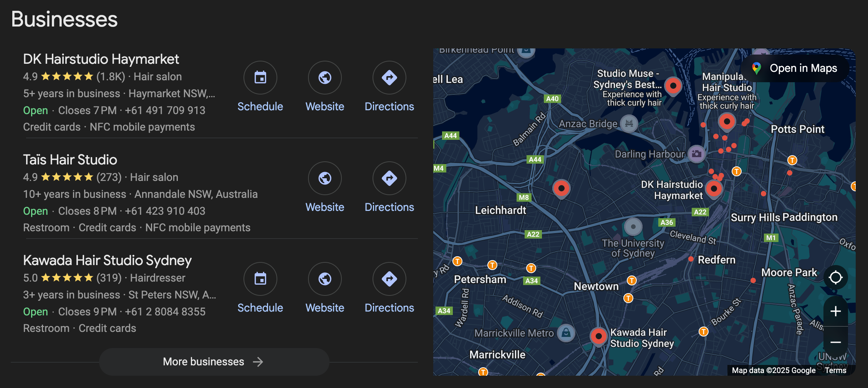Click the Newtown label on the map
868x388 pixels.
[596, 286]
